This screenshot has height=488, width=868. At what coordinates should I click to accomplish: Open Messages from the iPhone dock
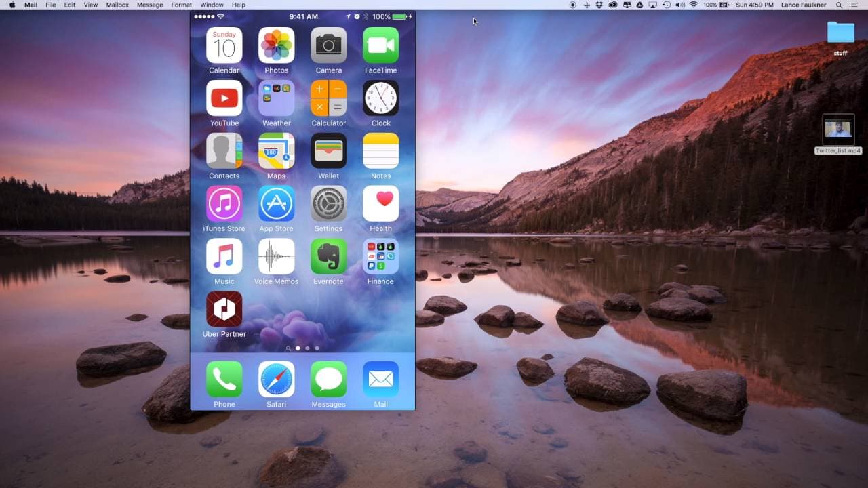[x=328, y=378]
